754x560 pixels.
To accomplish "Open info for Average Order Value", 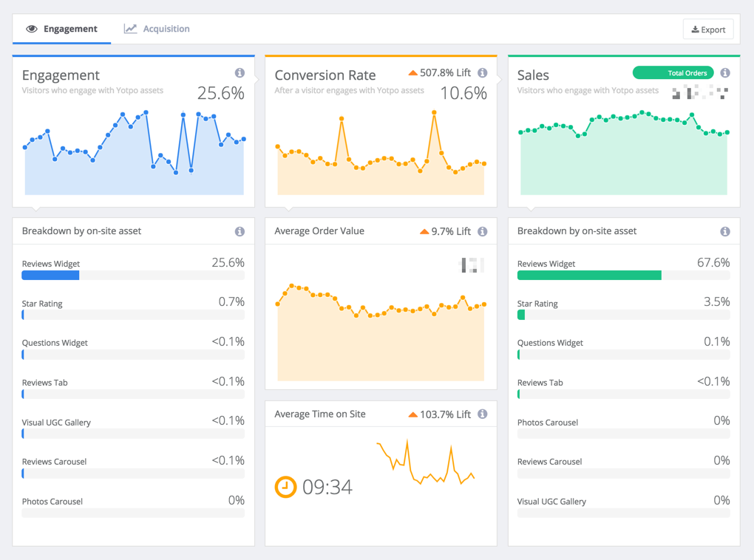I will click(x=483, y=231).
